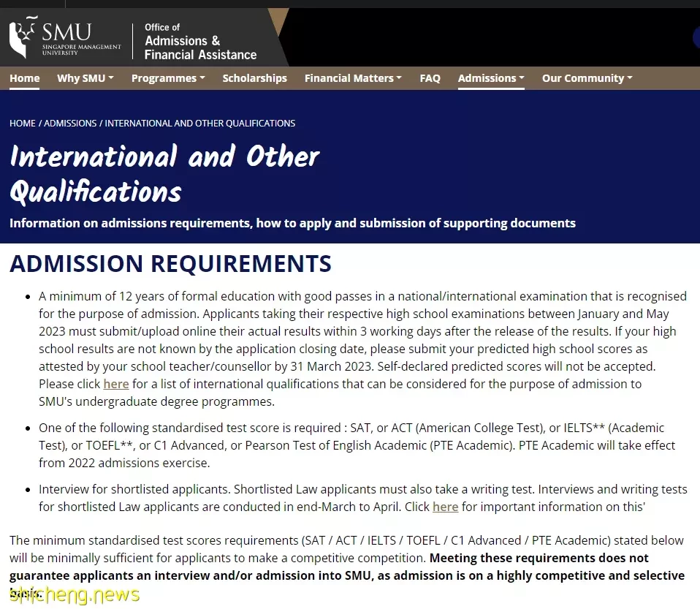Open the Scholarships page
The width and height of the screenshot is (700, 609).
click(254, 78)
